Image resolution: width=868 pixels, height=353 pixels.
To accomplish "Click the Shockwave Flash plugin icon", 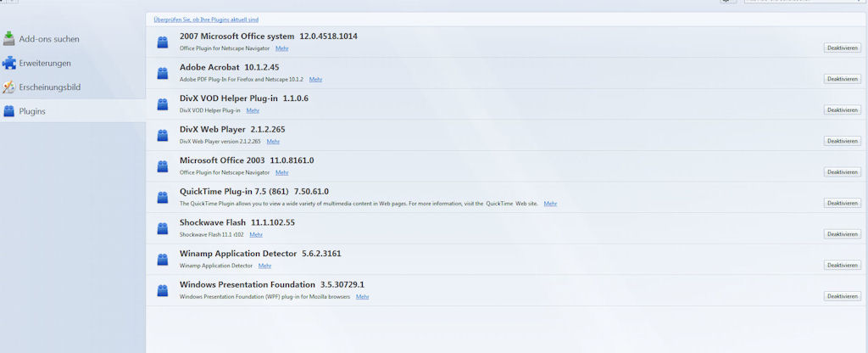I will [x=162, y=228].
